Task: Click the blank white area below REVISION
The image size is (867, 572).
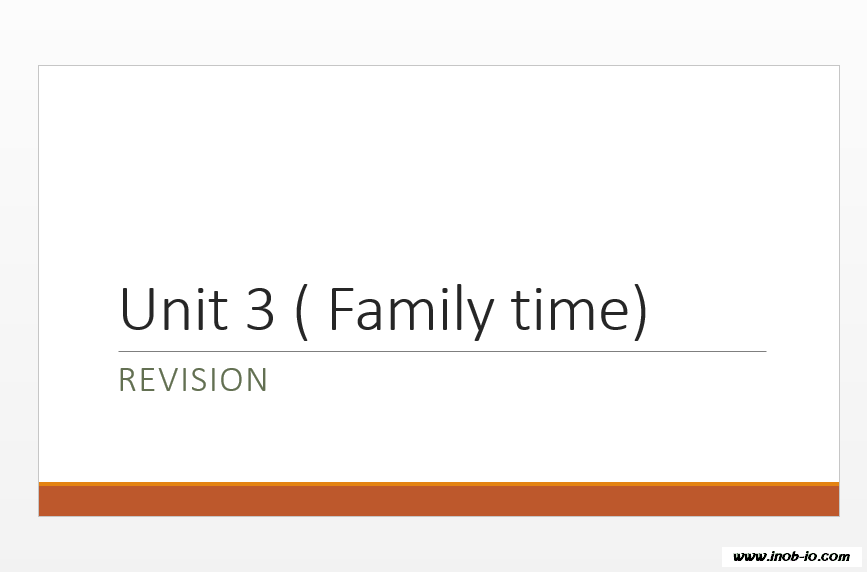Action: pos(438,440)
